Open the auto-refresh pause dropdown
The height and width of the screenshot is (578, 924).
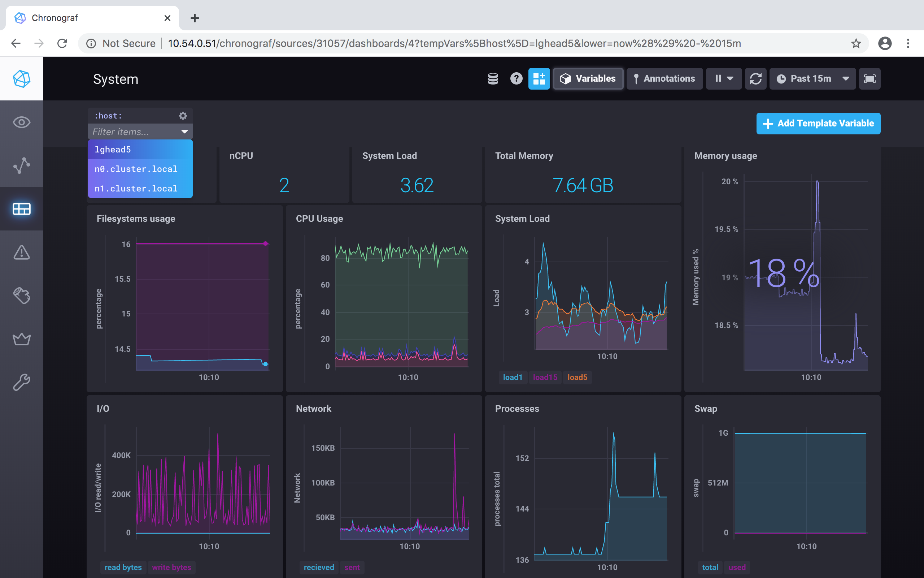pyautogui.click(x=724, y=79)
